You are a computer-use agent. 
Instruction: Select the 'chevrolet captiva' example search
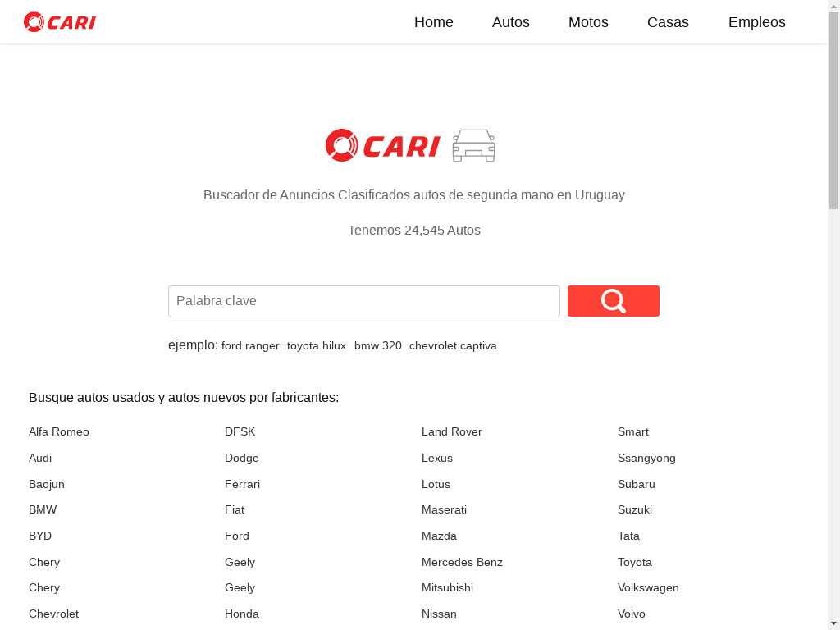(x=453, y=346)
